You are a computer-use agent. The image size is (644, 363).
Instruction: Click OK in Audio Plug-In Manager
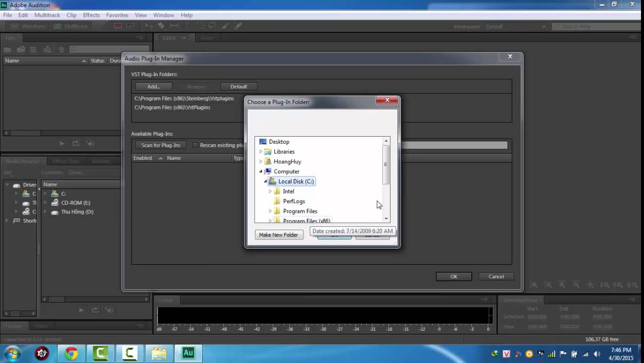(454, 276)
